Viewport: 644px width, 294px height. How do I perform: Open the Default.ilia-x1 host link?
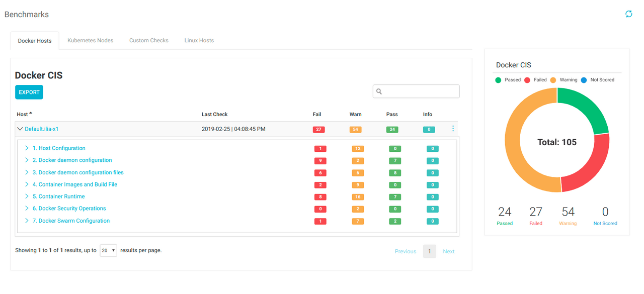[x=42, y=129]
